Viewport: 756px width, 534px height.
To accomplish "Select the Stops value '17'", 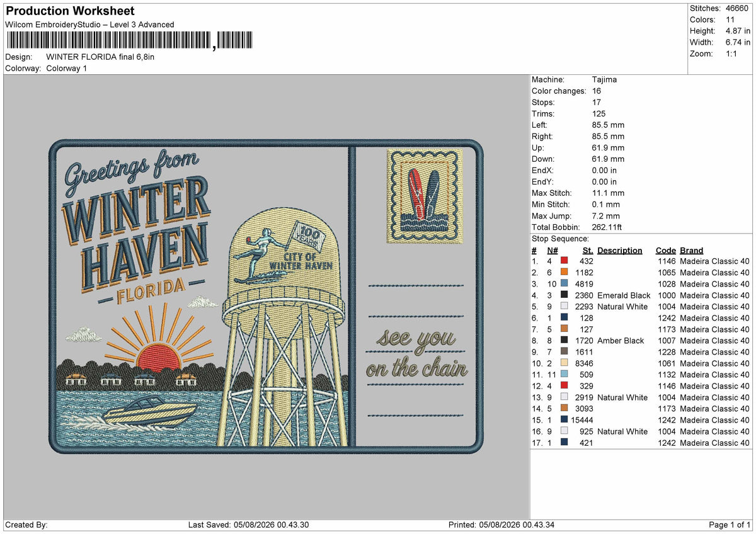I will click(x=597, y=102).
